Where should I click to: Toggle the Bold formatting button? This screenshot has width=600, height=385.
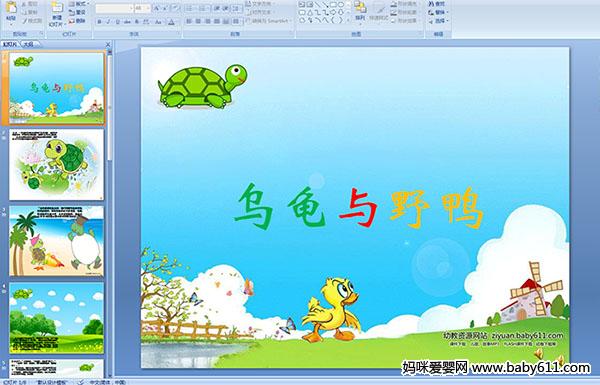pos(100,22)
